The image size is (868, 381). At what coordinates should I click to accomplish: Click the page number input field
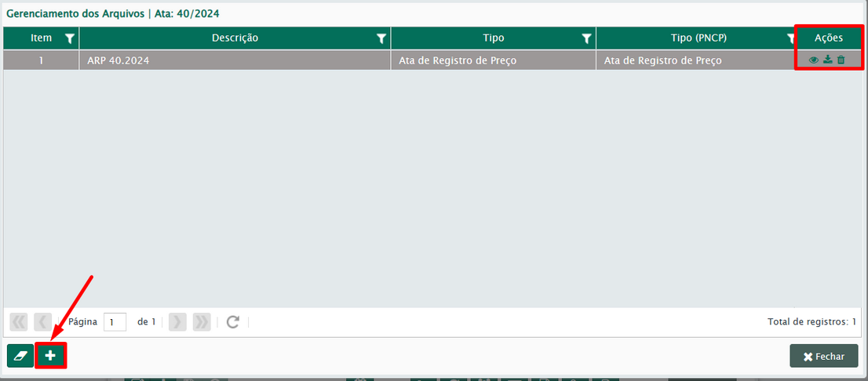115,322
